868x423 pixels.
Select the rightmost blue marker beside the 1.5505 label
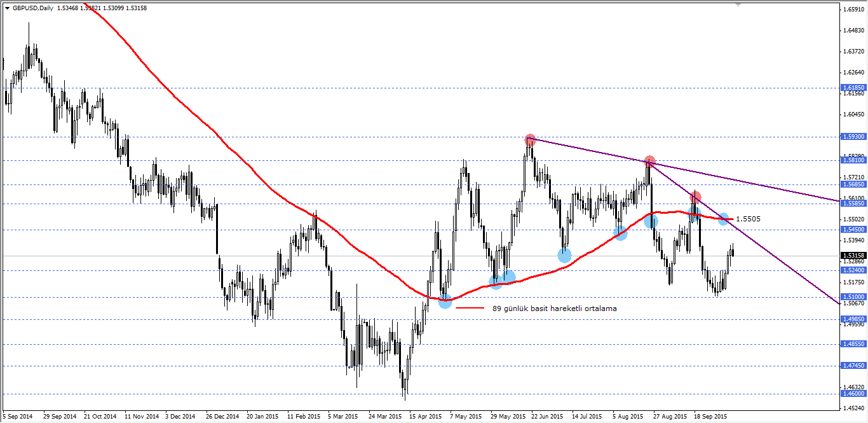coord(722,218)
